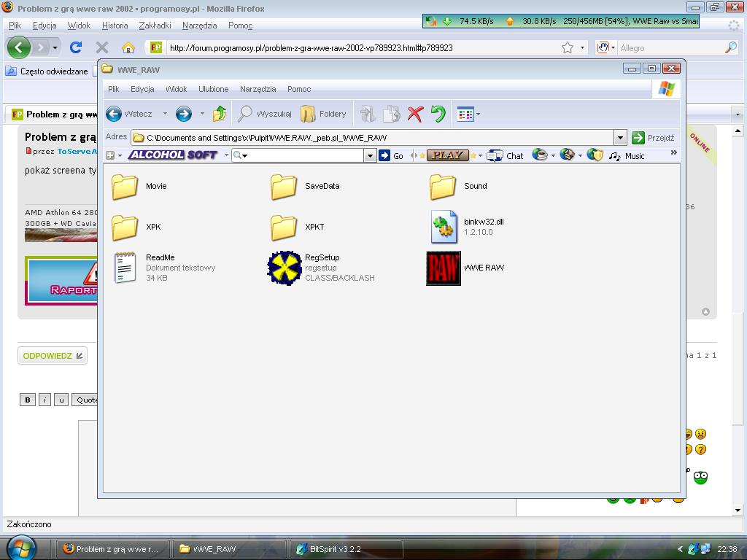
Task: Open the Sound folder
Action: tap(458, 186)
